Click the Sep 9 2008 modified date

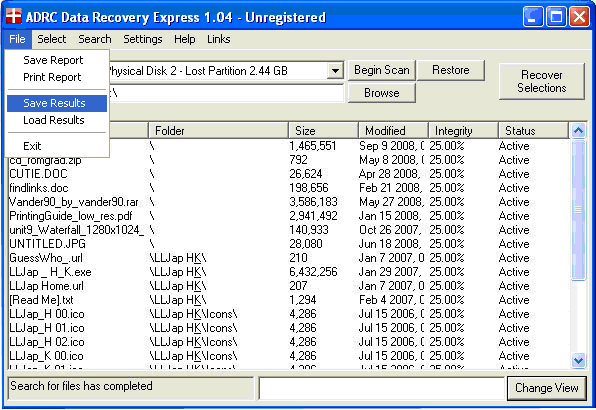point(392,146)
